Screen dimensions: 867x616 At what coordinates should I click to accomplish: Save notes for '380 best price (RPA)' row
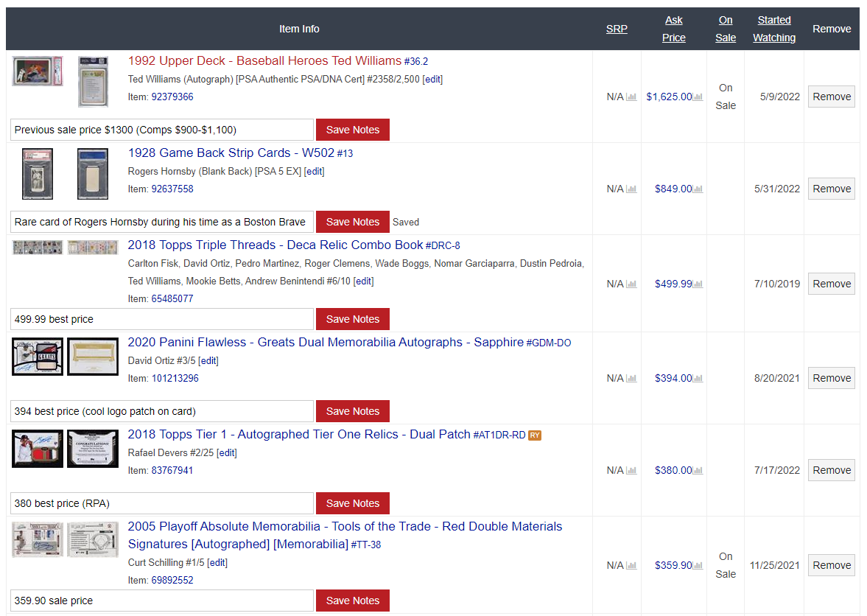coord(353,503)
